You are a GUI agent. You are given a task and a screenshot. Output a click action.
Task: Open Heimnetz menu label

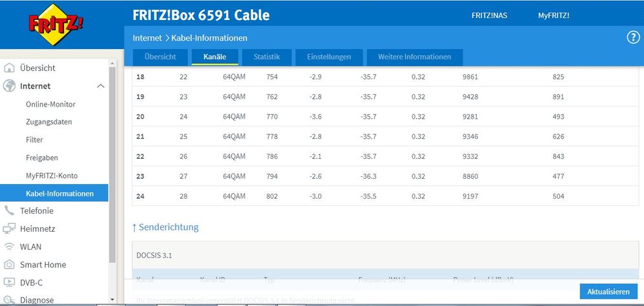tap(37, 229)
